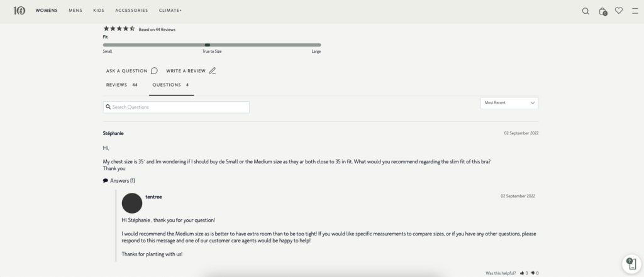644x277 pixels.
Task: Open the Kids menu
Action: pos(99,11)
